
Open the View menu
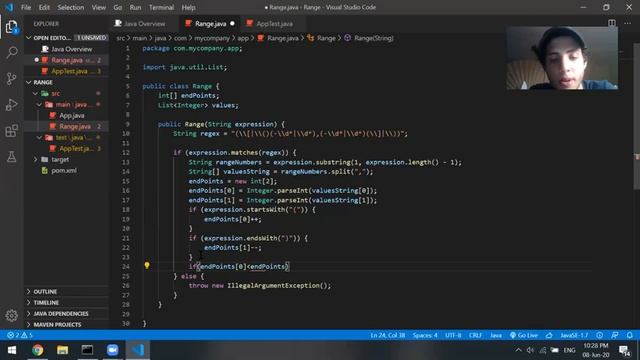click(98, 7)
